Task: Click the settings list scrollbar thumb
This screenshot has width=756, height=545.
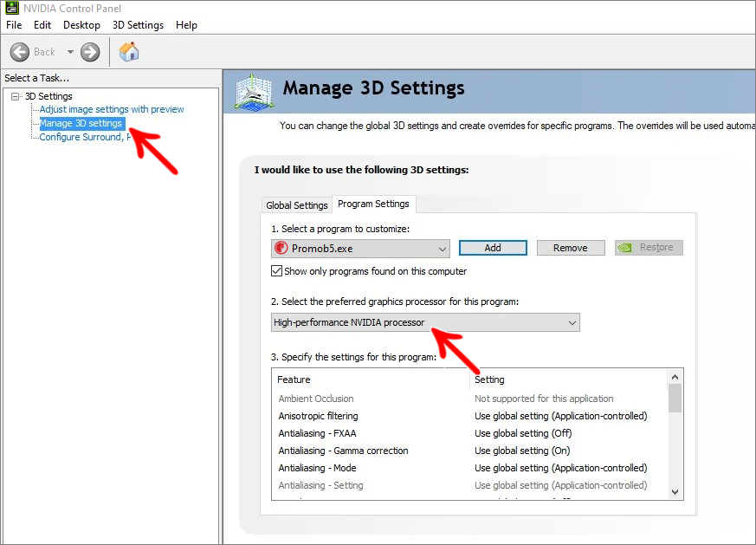Action: click(x=675, y=399)
